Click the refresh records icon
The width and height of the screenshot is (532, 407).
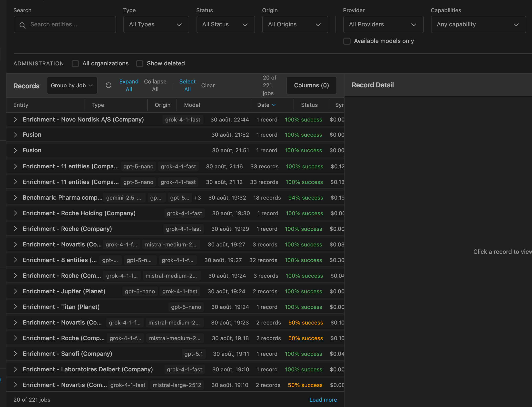(x=108, y=85)
